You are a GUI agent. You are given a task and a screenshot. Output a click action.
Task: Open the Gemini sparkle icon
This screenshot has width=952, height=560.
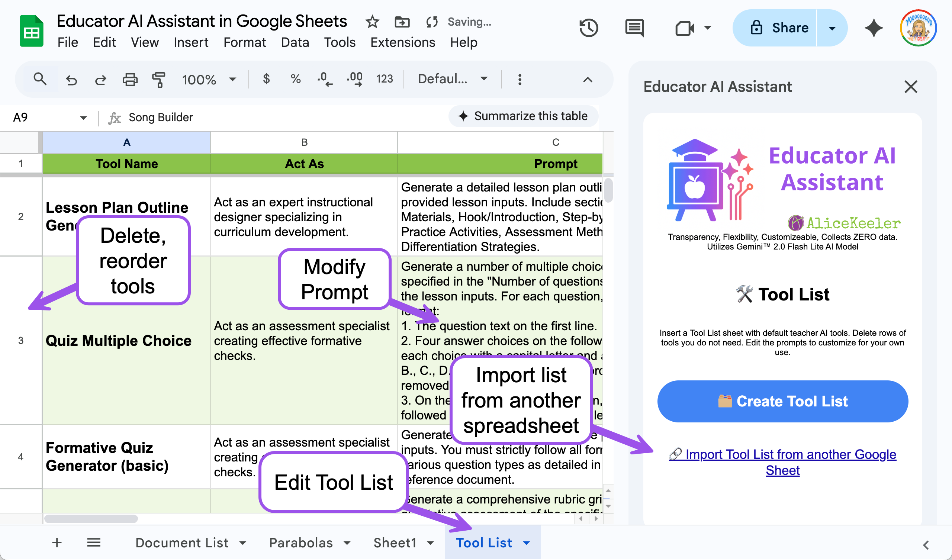click(874, 28)
